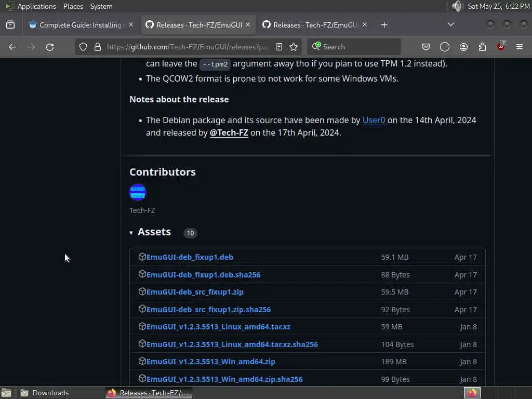The image size is (532, 399).
Task: Click package icon beside EmuGUI-deb_src_fixup1.zip
Action: (142, 291)
